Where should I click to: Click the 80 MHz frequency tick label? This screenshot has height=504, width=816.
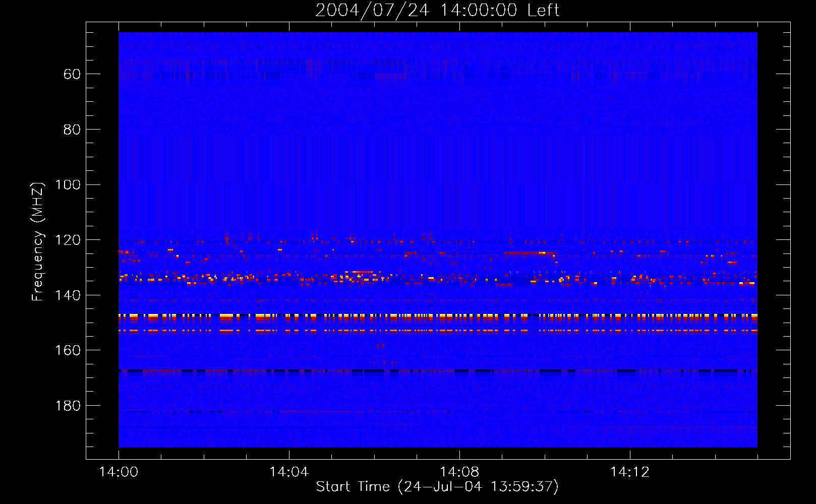(x=72, y=130)
